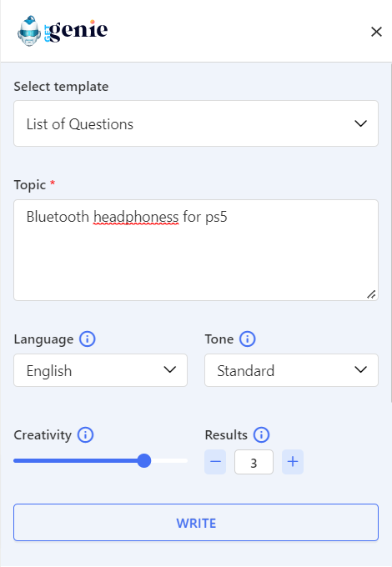392x567 pixels.
Task: Set Creativity to maximum on slider track
Action: coord(186,460)
